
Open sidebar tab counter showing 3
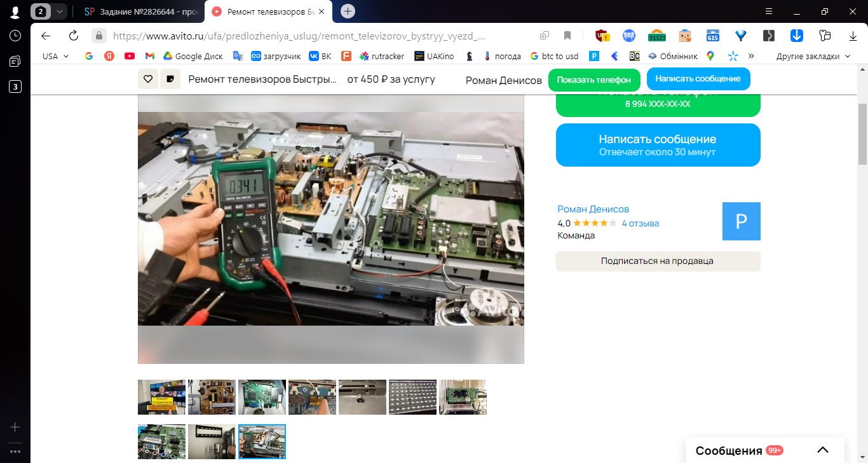(15, 86)
